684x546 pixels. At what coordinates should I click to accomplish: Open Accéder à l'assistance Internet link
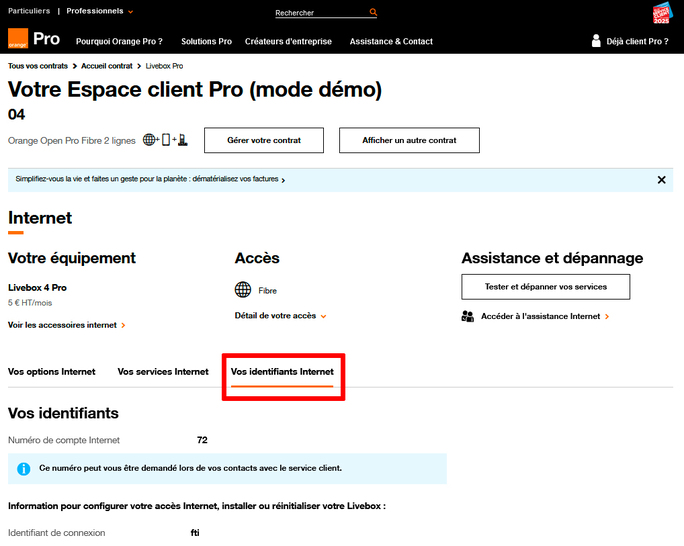(545, 316)
